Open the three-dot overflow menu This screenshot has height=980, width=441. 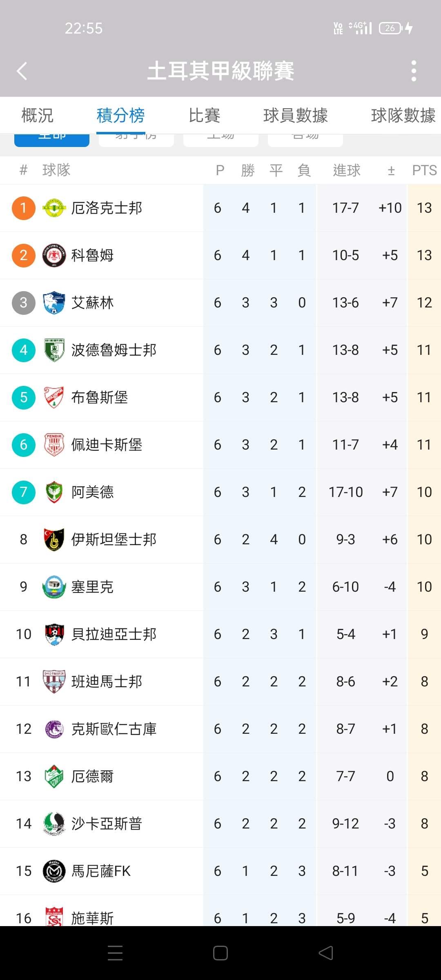coord(414,71)
